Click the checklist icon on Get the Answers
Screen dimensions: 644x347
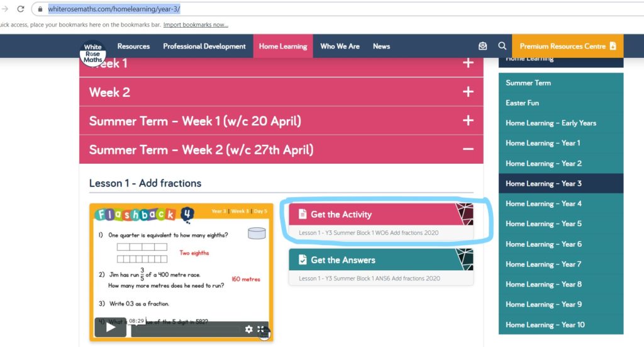302,259
